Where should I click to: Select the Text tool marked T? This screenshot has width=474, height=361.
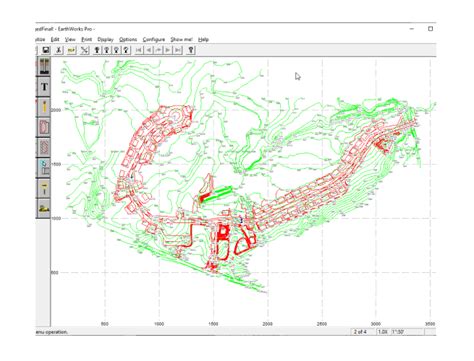tap(44, 87)
